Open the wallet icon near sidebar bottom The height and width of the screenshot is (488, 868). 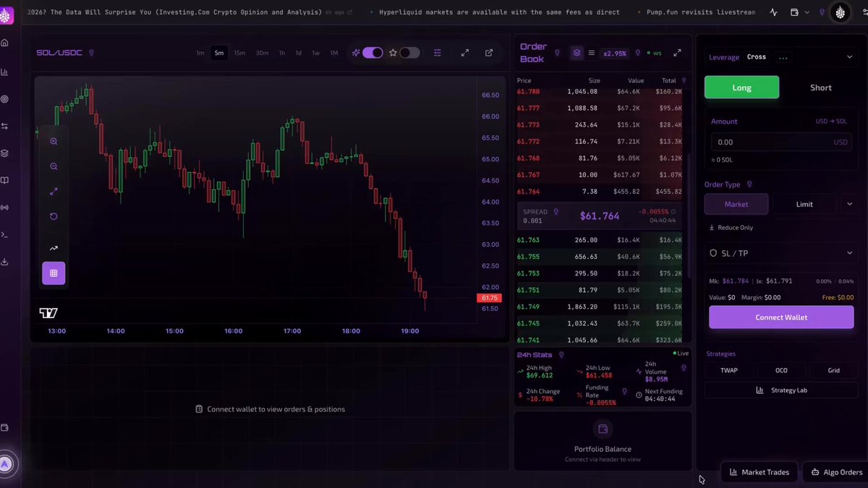click(4, 427)
